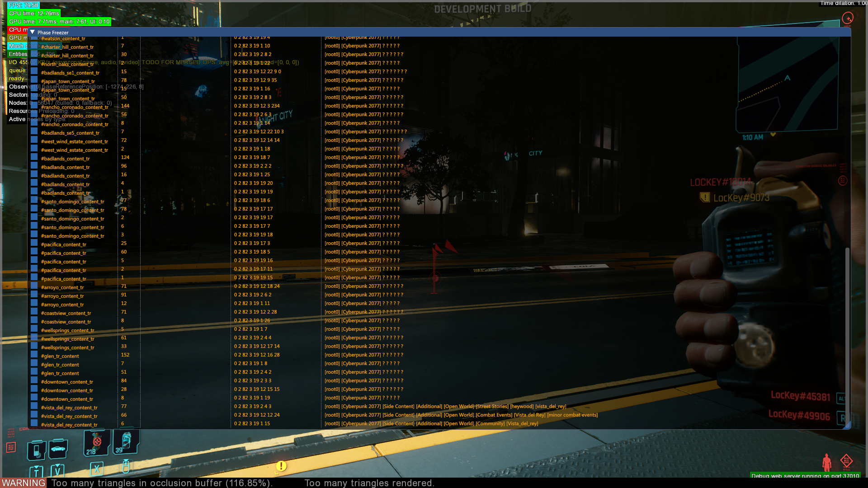Toggle checkbox for #badlands_se1_content_tr row

point(34,71)
